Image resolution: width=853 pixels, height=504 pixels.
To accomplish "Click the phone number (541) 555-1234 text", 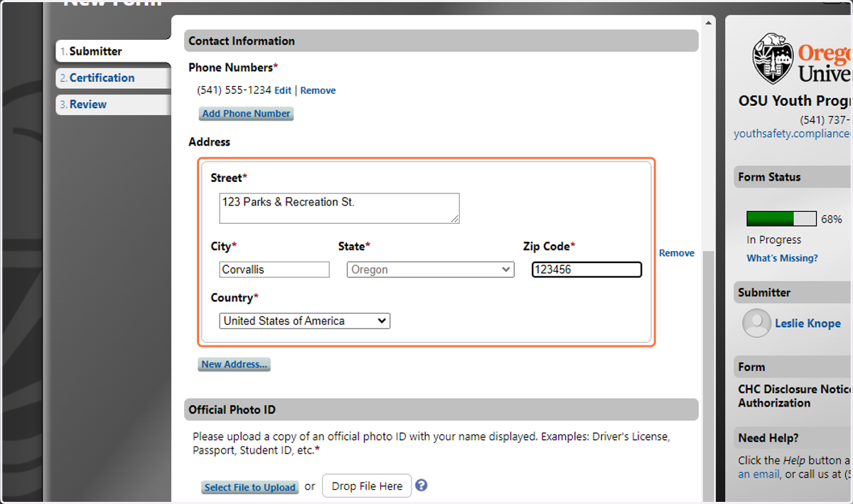I will point(234,90).
